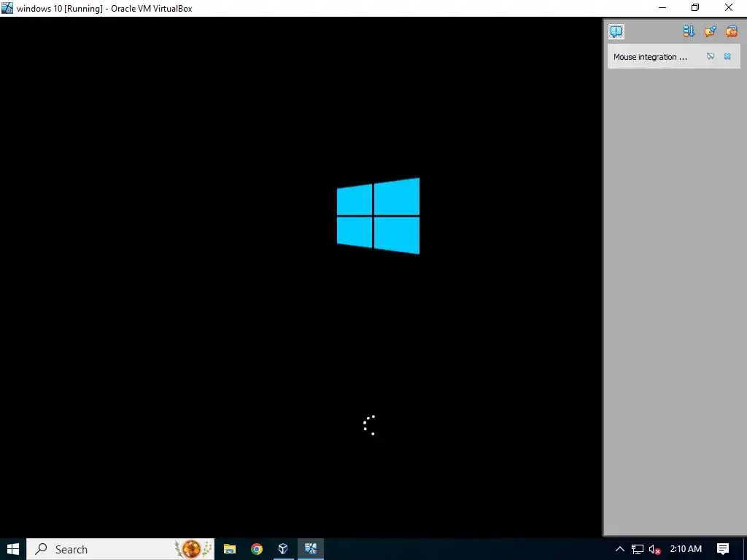This screenshot has height=560, width=747.
Task: Minimize the VirtualBox VM window
Action: [x=662, y=8]
